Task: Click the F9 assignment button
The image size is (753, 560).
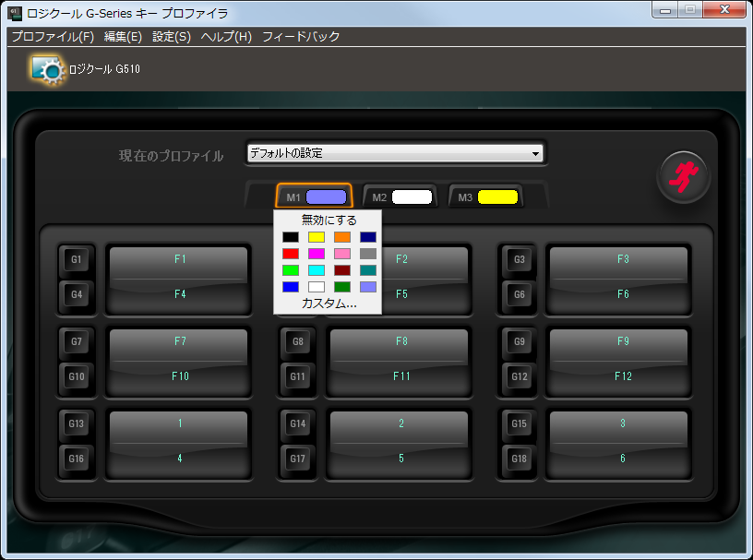Action: coord(619,344)
